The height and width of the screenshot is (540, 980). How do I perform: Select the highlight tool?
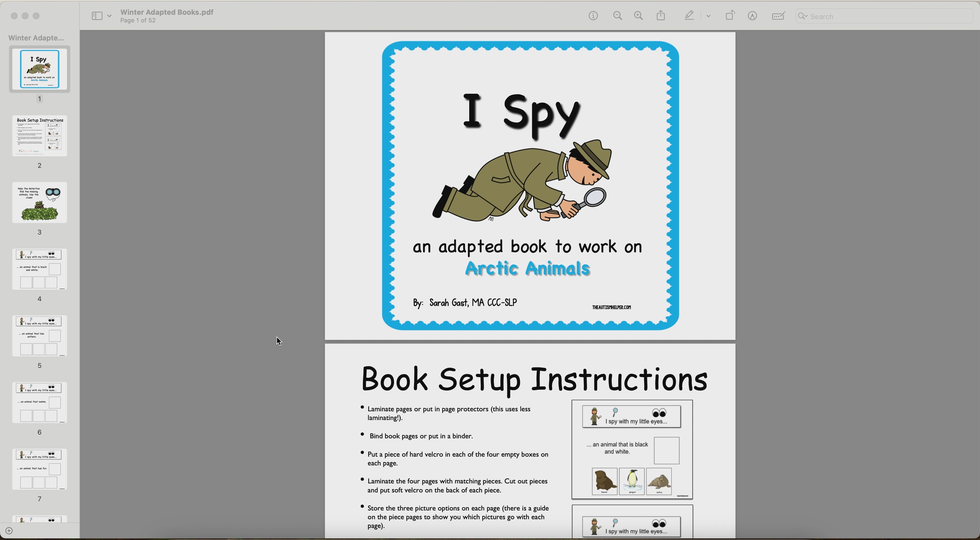pyautogui.click(x=689, y=16)
